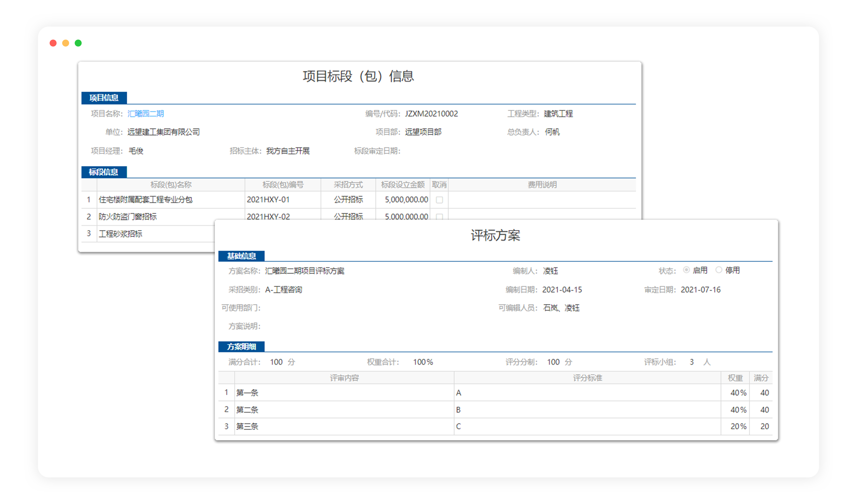Click the 方案明细 section tab
This screenshot has width=857, height=504.
point(241,347)
